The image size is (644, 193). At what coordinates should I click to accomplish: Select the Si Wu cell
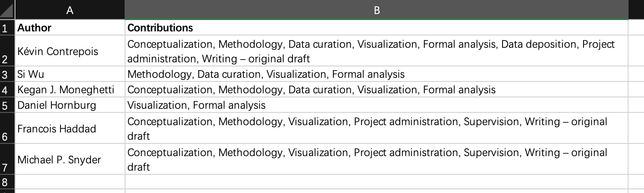(x=70, y=74)
